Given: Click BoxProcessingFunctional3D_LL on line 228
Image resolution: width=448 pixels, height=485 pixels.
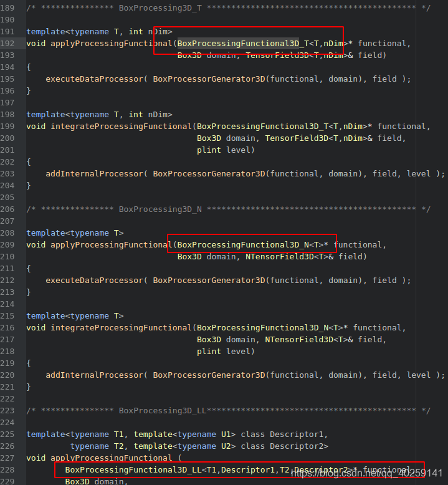Looking at the screenshot, I should pyautogui.click(x=133, y=470).
